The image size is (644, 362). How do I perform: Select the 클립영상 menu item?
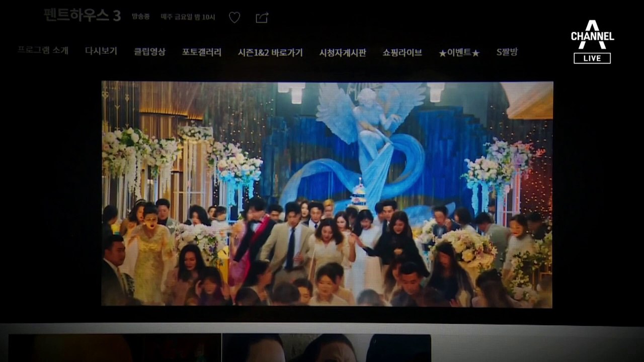(x=150, y=51)
